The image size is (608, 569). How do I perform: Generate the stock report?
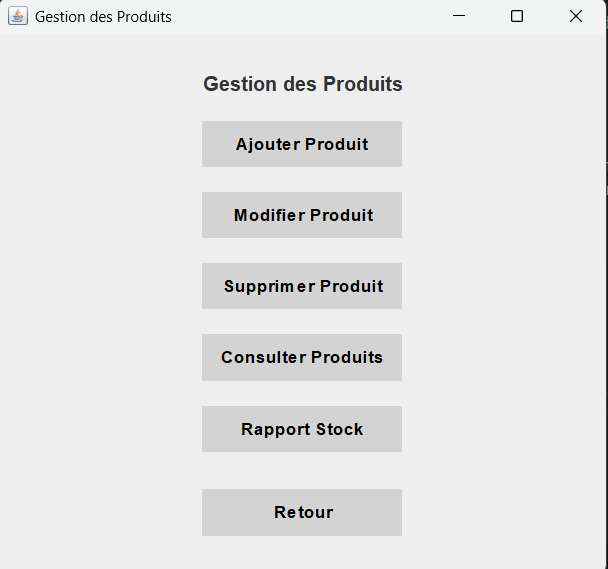click(302, 429)
